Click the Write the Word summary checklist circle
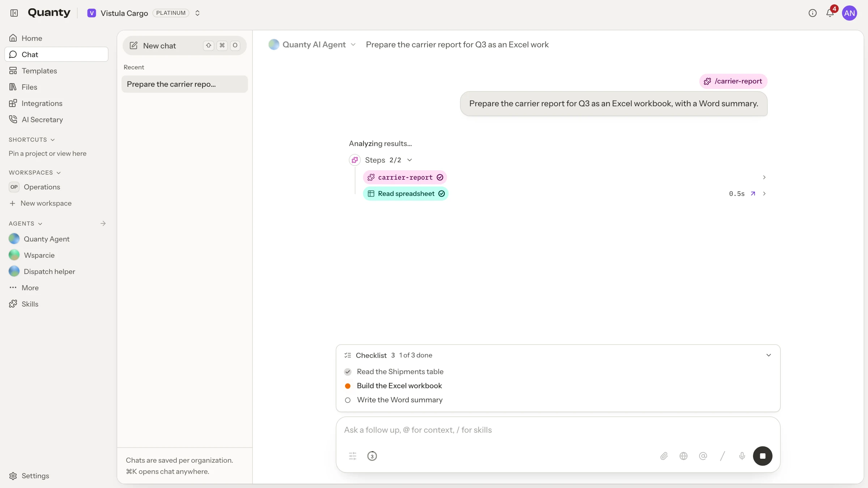The width and height of the screenshot is (868, 488). [x=348, y=400]
